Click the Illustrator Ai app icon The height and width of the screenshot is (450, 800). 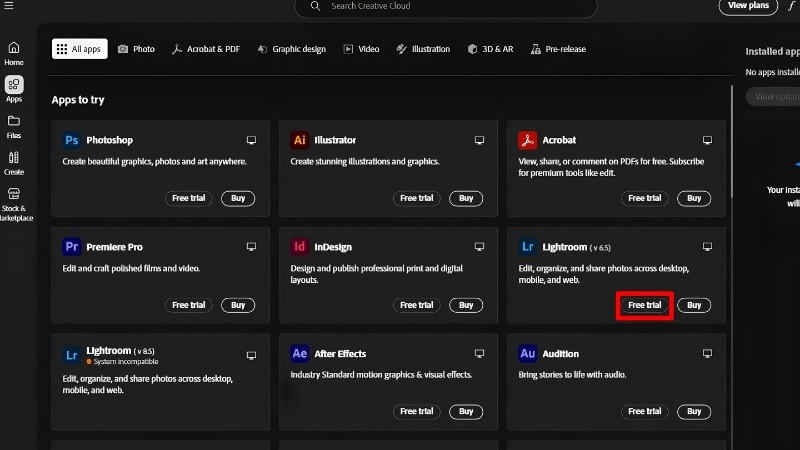(299, 140)
